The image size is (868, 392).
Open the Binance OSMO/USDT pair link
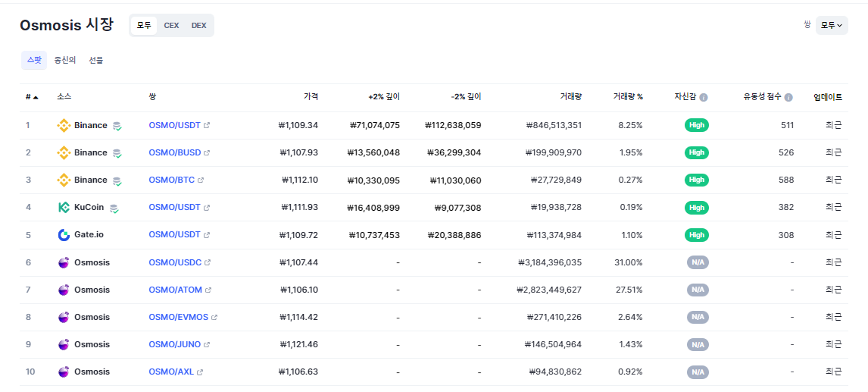(174, 125)
